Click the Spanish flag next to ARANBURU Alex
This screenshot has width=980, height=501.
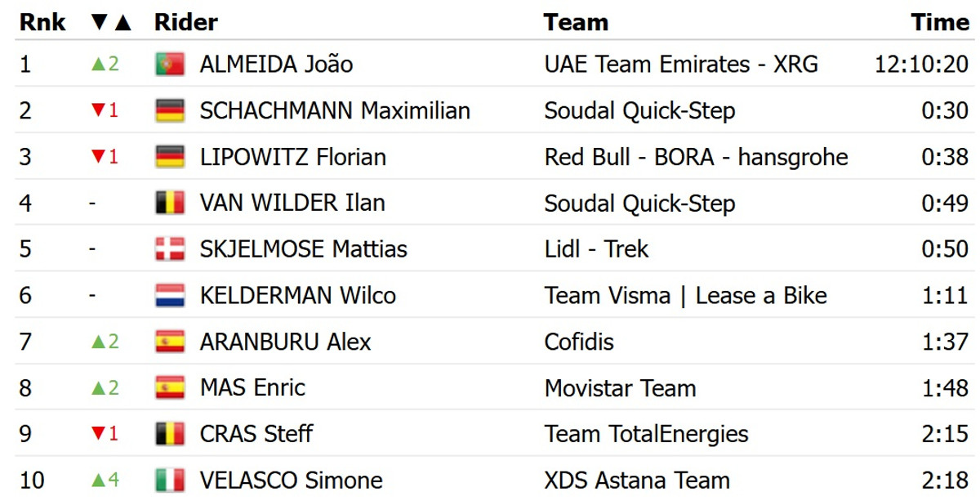tap(170, 342)
